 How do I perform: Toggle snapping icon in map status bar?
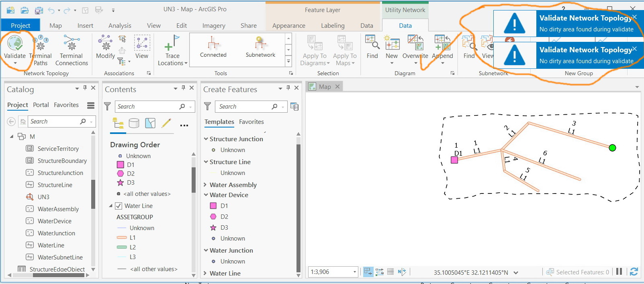(x=368, y=272)
